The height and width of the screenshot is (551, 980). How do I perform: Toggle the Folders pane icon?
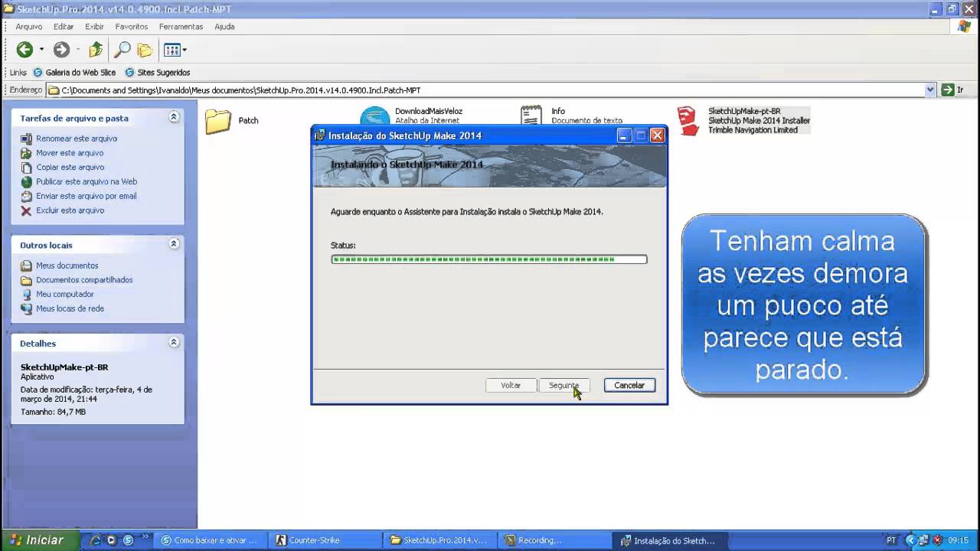tap(145, 50)
